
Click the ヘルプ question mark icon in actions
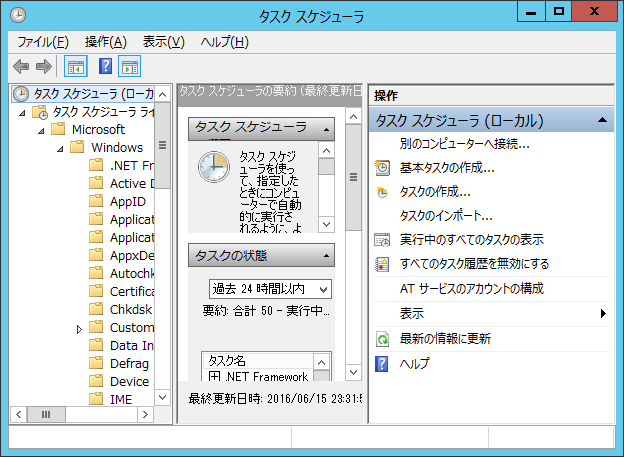pos(382,363)
